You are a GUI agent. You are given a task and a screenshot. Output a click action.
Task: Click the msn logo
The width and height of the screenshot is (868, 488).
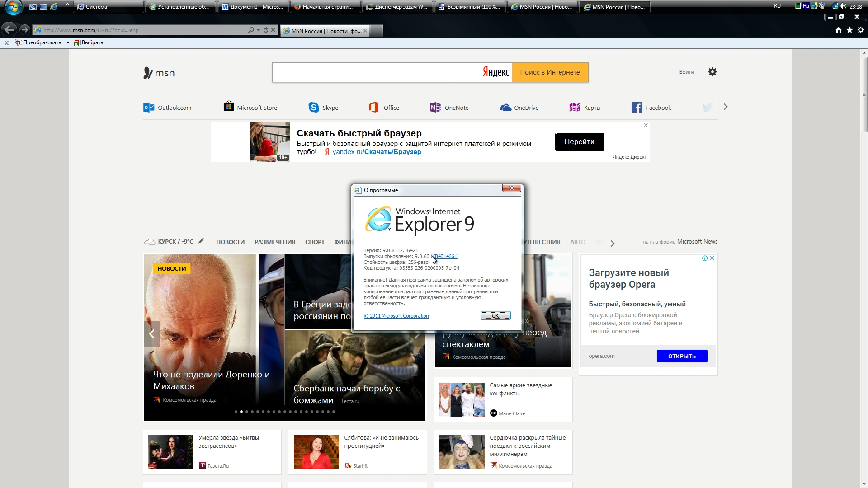(159, 73)
